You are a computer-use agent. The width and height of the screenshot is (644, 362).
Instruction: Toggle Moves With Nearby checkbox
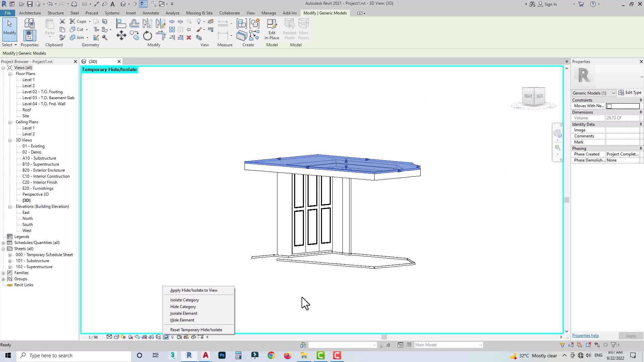tap(609, 106)
